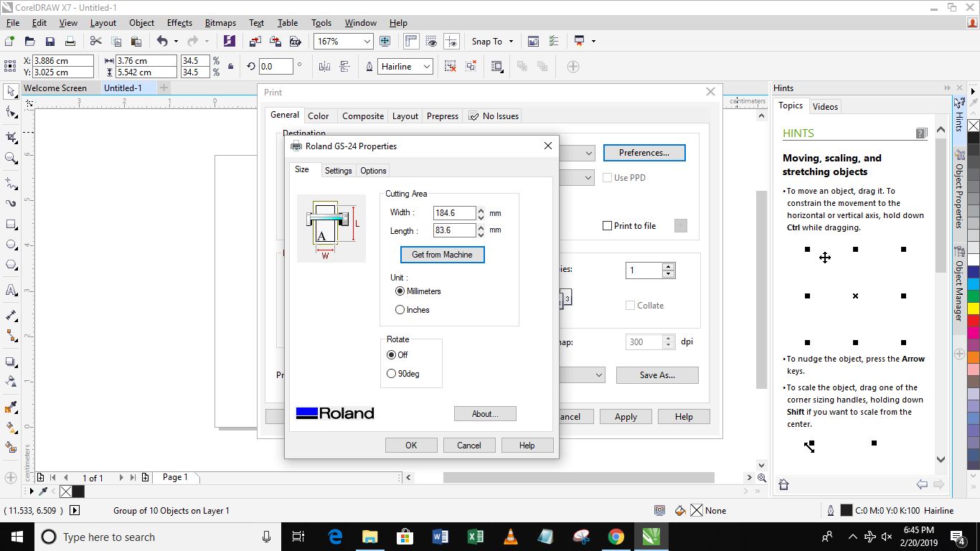The image size is (980, 551).
Task: Toggle the Show rulers button in toolbar
Action: 411,42
